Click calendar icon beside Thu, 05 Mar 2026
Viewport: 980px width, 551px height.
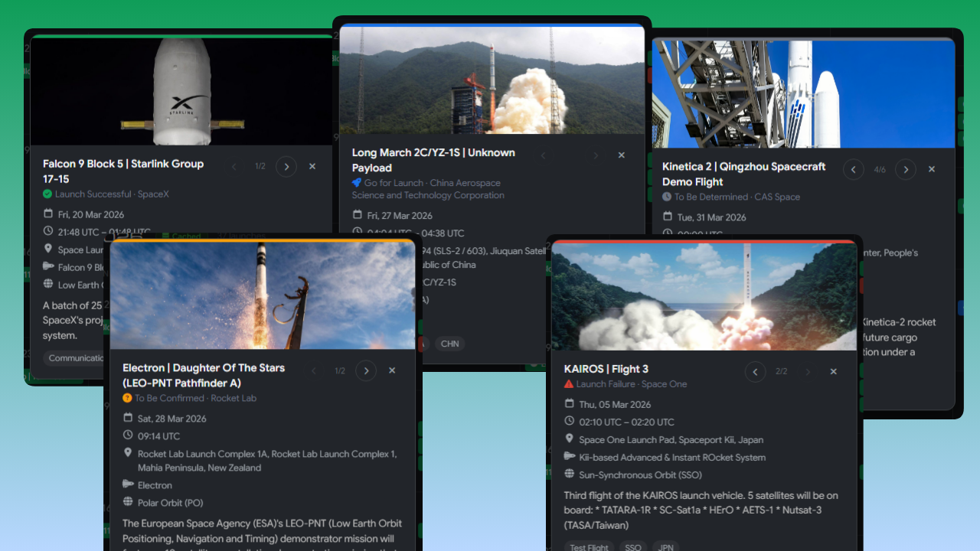pos(569,403)
